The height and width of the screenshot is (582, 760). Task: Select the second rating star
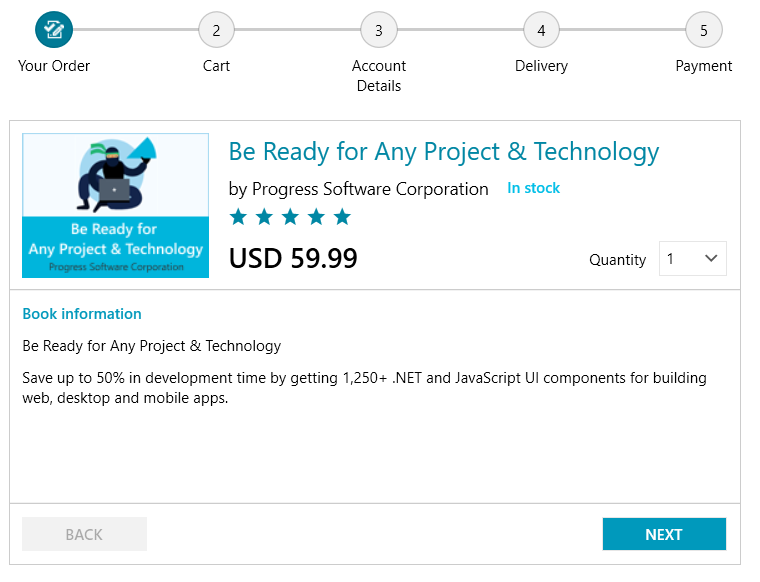pyautogui.click(x=264, y=217)
